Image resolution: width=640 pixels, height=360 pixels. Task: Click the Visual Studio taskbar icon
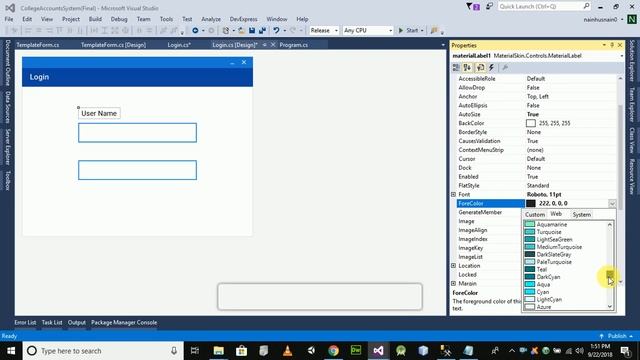click(378, 351)
